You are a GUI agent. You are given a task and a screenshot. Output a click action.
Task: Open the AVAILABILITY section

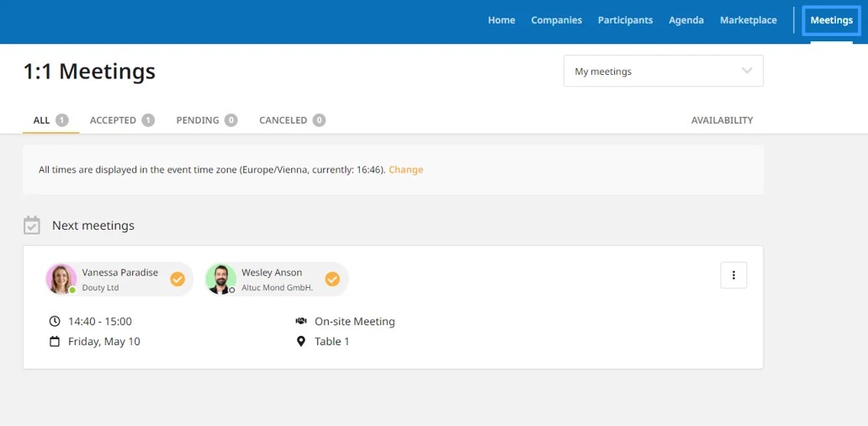click(722, 120)
